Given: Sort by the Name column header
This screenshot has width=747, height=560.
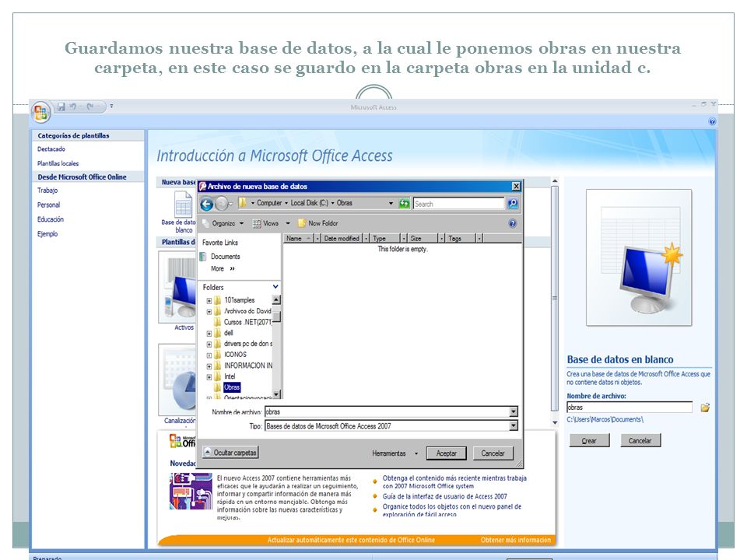Looking at the screenshot, I should tap(299, 239).
